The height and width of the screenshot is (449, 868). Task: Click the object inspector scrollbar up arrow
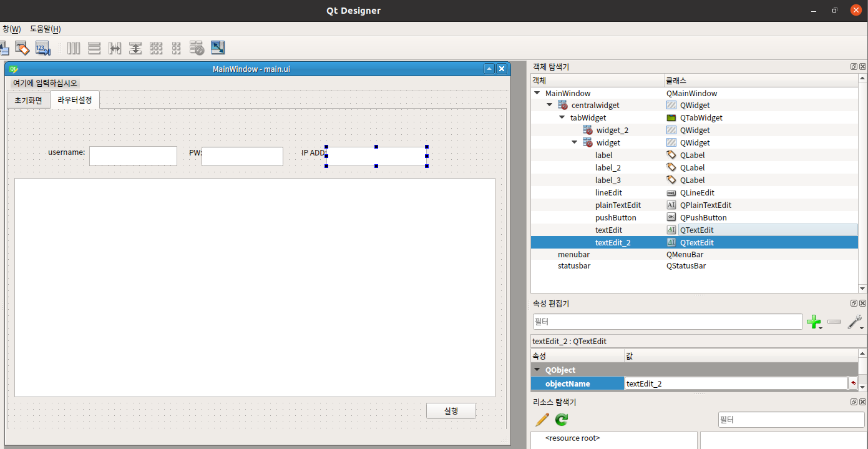point(862,79)
